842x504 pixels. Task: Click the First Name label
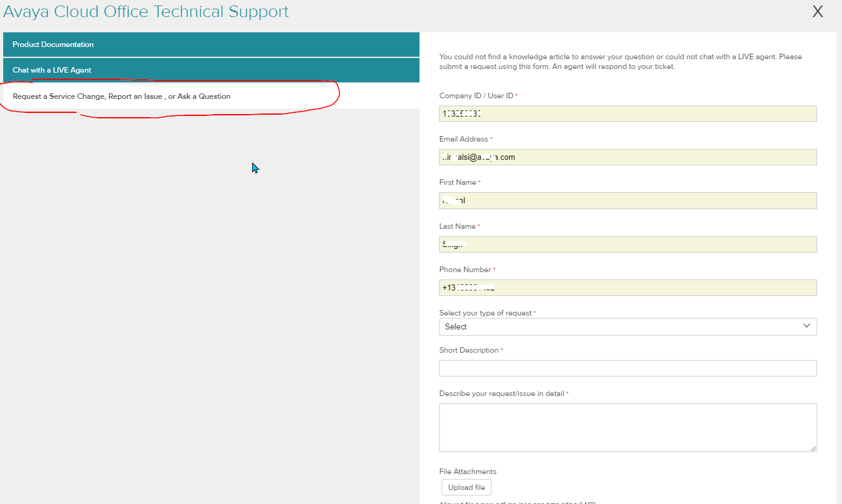(458, 182)
